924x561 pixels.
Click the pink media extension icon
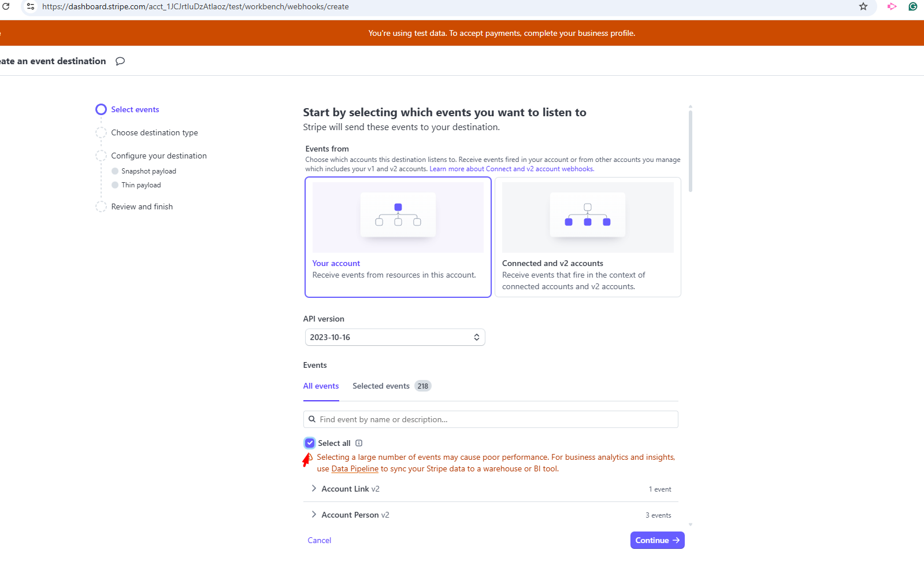tap(892, 7)
